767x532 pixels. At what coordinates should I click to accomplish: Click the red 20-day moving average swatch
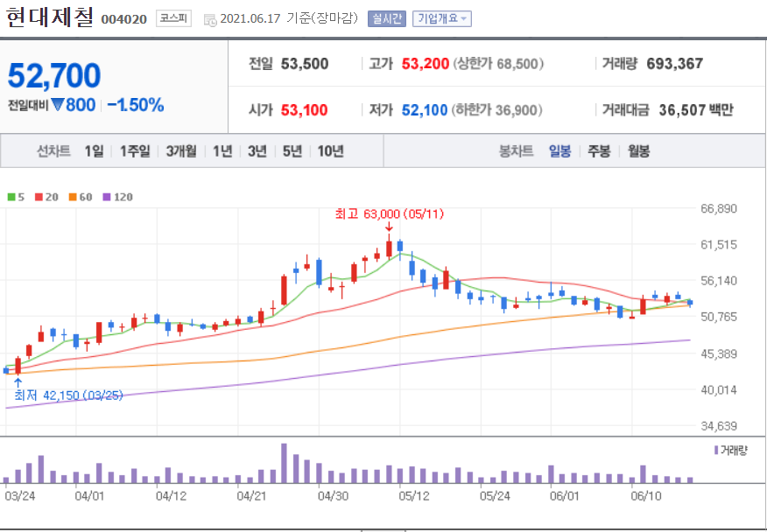coord(39,197)
